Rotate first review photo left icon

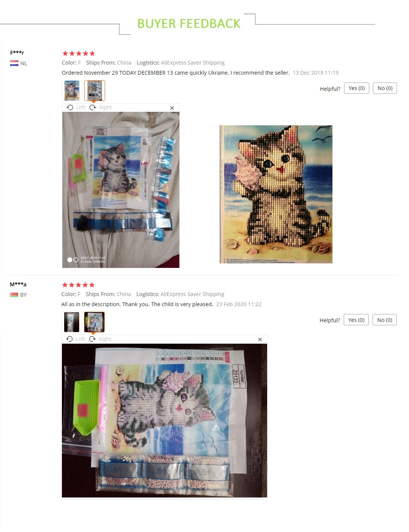click(70, 107)
